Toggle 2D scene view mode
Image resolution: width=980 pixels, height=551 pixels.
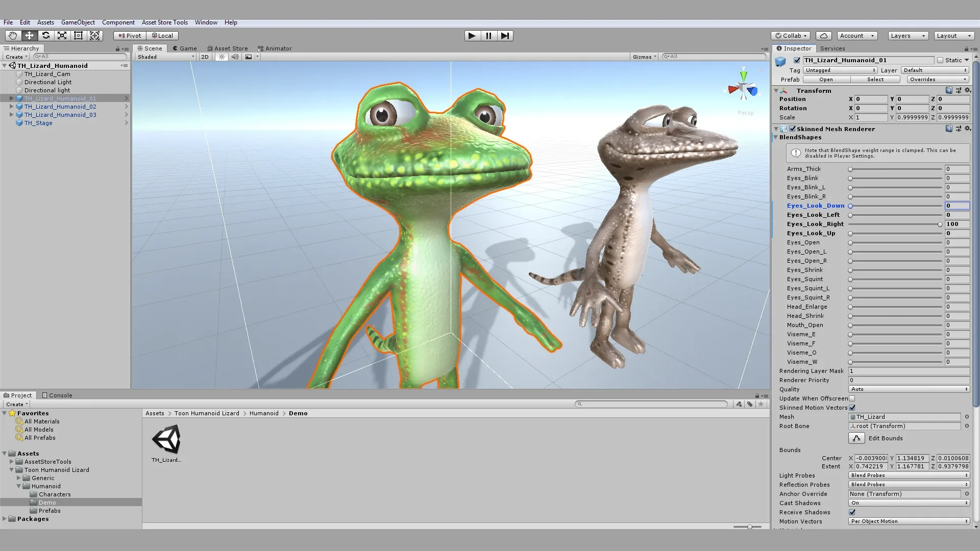coord(205,57)
